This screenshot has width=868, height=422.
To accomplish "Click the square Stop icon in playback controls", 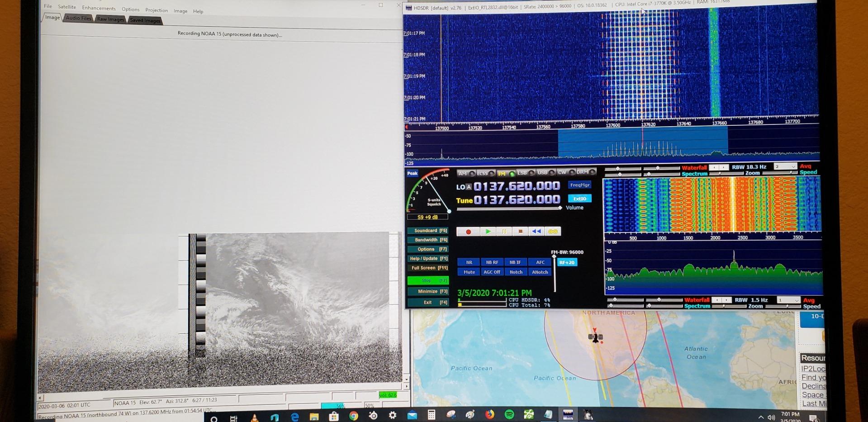I will tap(520, 232).
